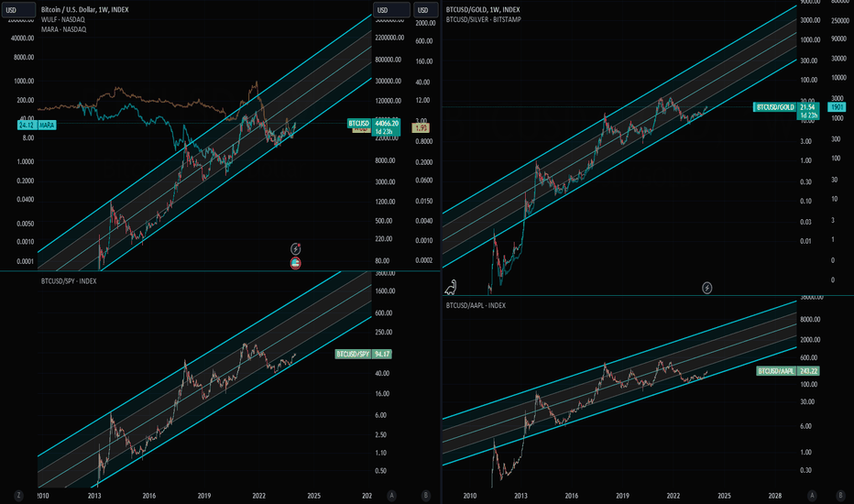Select the BTCUSD/SPY · INDEX legend entry
The image size is (854, 504).
[69, 281]
